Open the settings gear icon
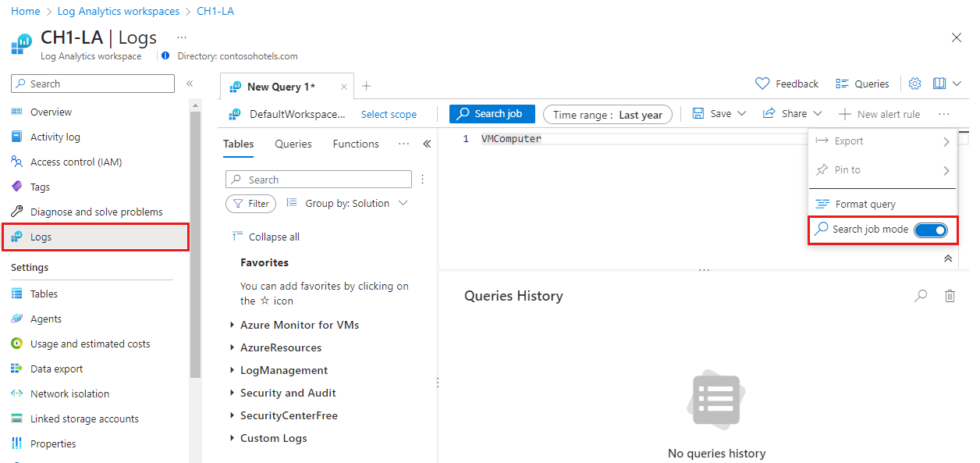Viewport: 980px width, 463px height. (x=915, y=84)
